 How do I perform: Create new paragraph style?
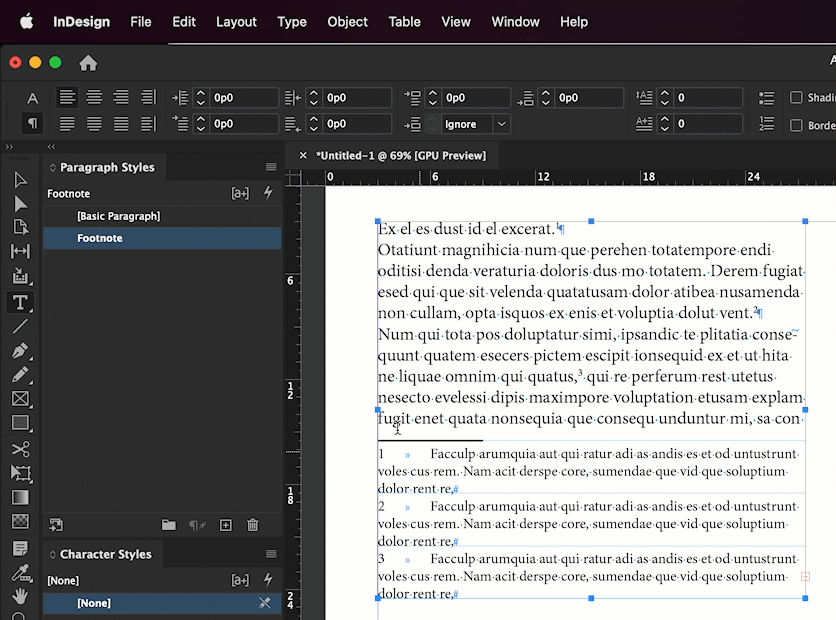pyautogui.click(x=226, y=525)
